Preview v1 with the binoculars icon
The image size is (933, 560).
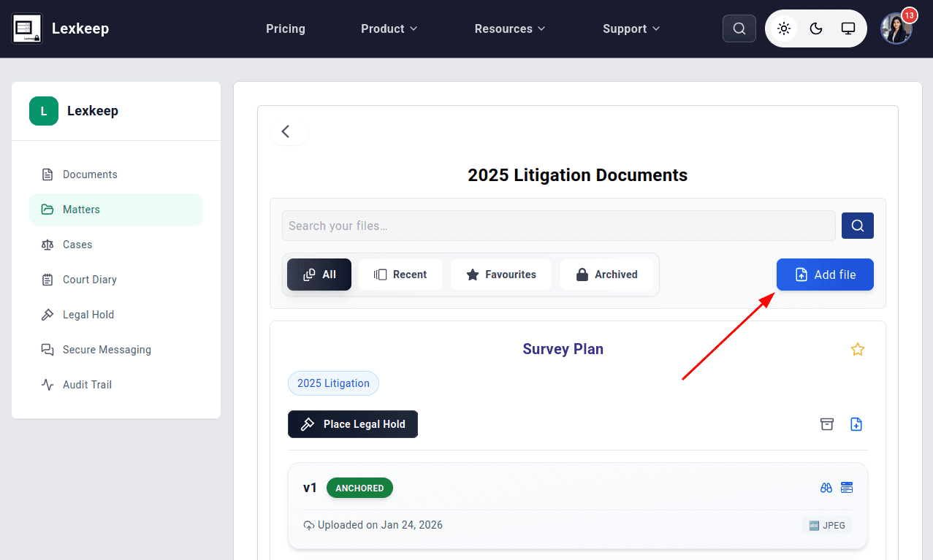coord(826,488)
